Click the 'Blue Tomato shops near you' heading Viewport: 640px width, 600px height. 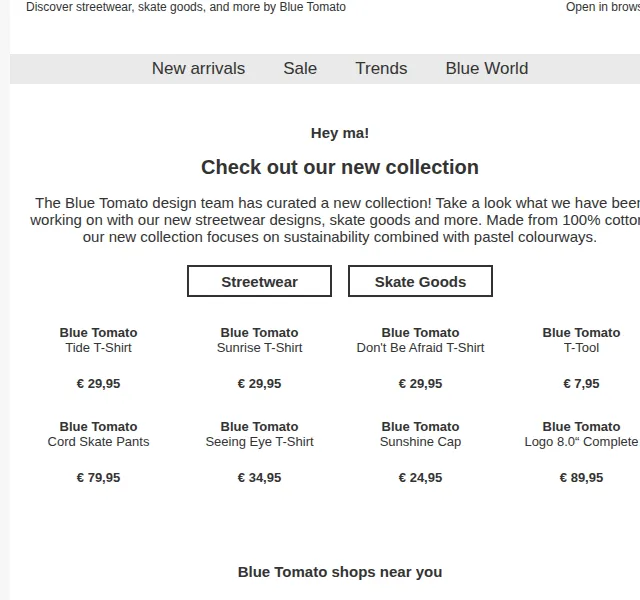[340, 572]
